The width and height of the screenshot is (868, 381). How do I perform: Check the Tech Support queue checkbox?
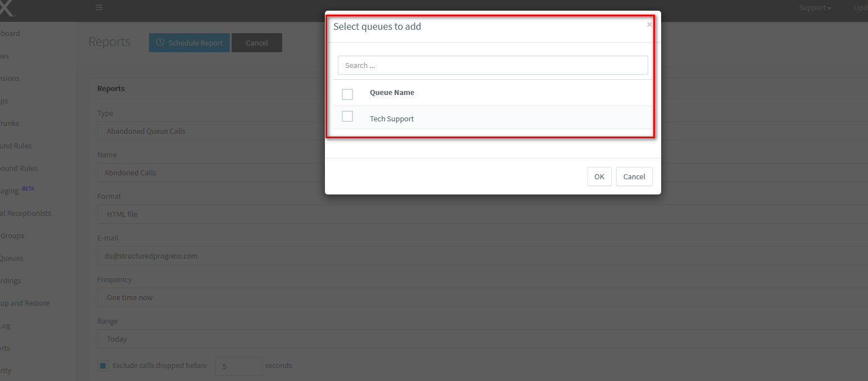[347, 116]
